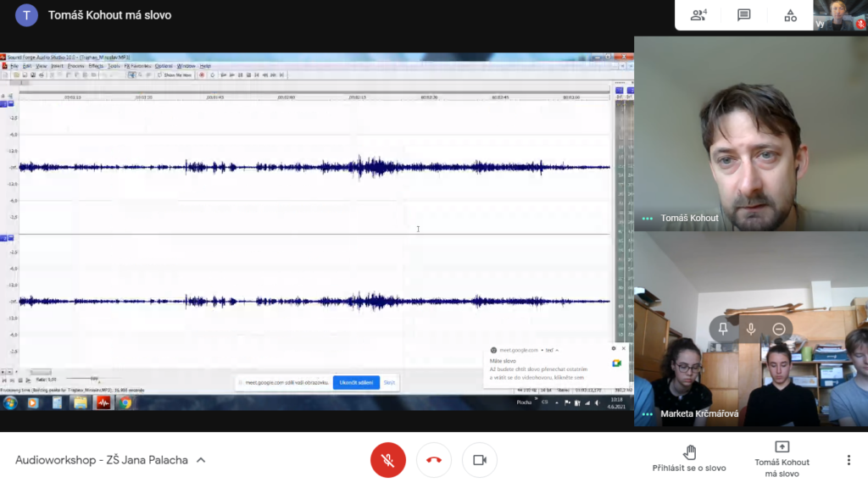Go to start in the transport toolbar

click(257, 75)
